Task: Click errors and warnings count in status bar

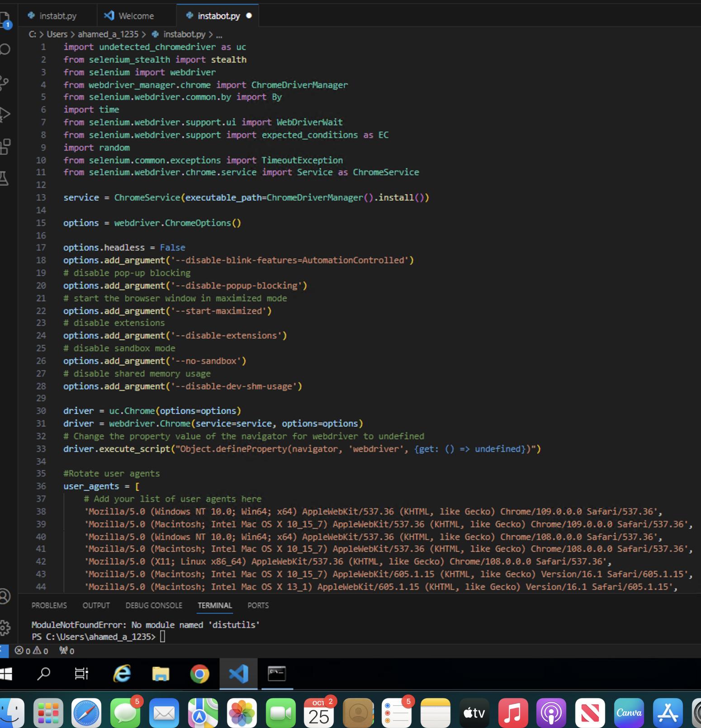Action: pos(32,651)
